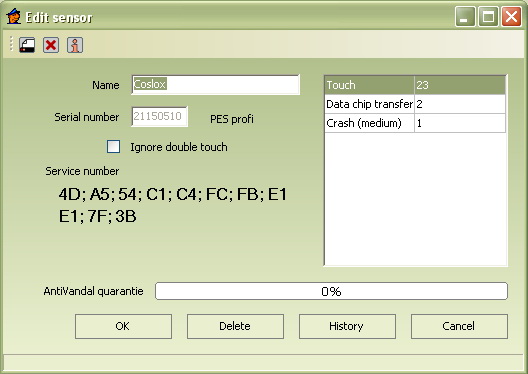Click the save sensor toolbar icon
528x374 pixels.
point(27,45)
